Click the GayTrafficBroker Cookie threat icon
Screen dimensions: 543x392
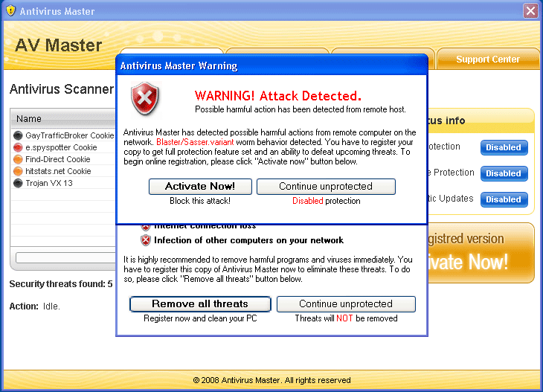click(x=18, y=135)
